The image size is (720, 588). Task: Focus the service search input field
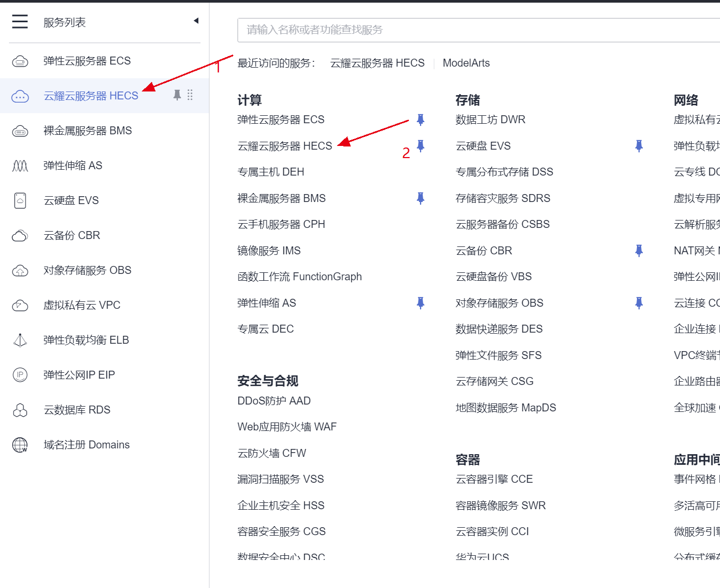click(x=479, y=30)
